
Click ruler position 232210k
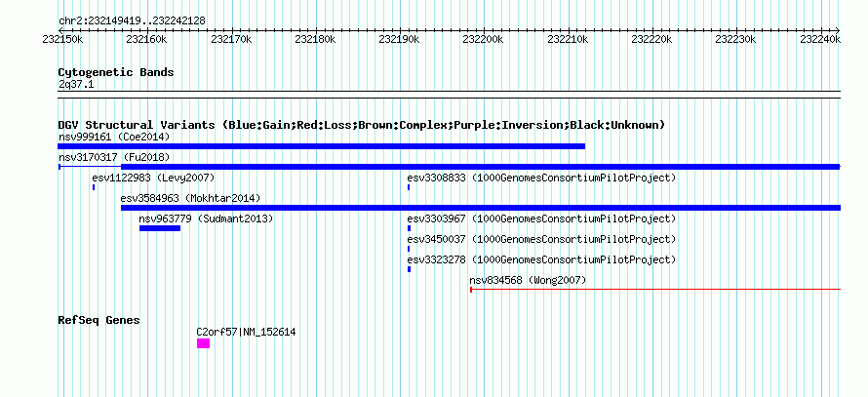568,39
